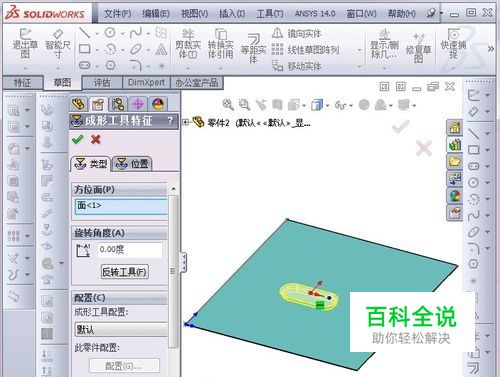
Task: Open PropertyManager tab icon
Action: click(98, 104)
